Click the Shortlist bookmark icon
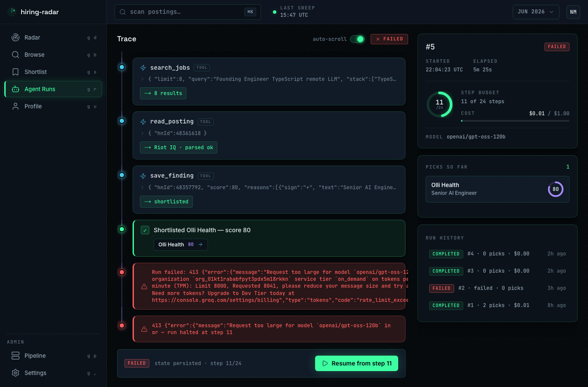Image resolution: width=588 pixels, height=387 pixels. [15, 72]
